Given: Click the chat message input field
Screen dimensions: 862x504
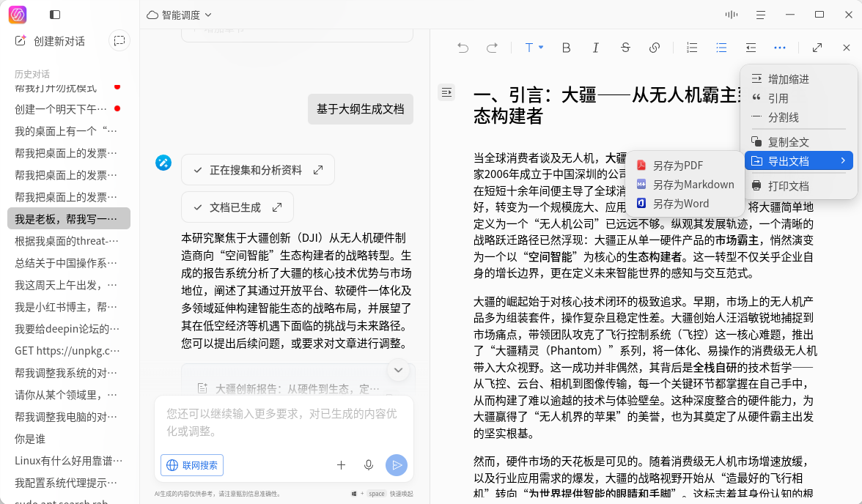Looking at the screenshot, I should tap(284, 422).
